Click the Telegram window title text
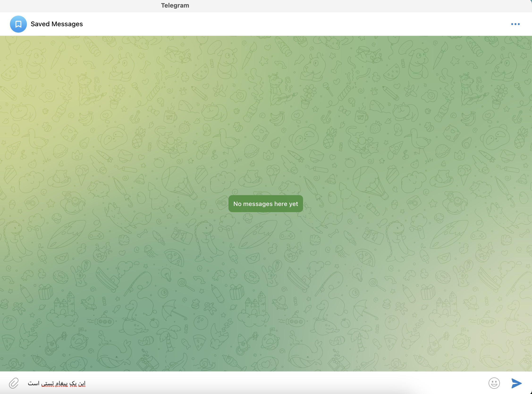The image size is (532, 394). 175,5
